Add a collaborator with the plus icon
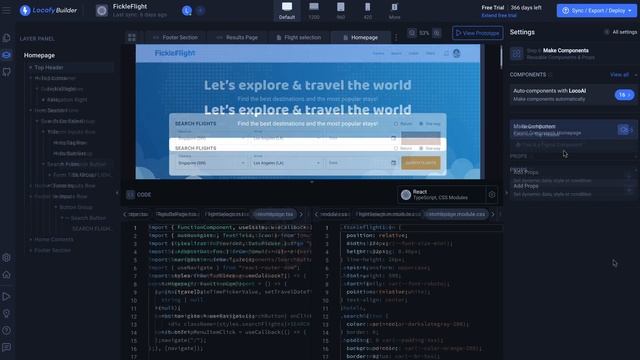 tap(200, 11)
